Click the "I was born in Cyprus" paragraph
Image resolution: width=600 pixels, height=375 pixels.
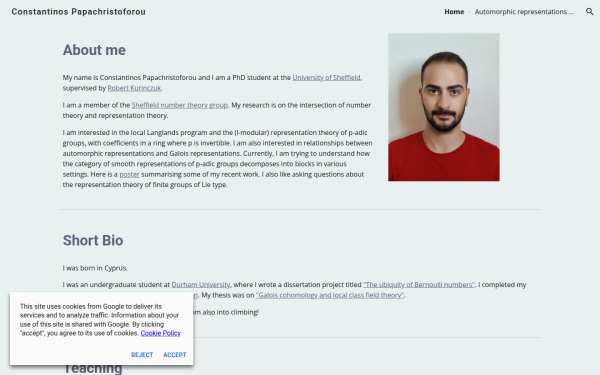pyautogui.click(x=95, y=268)
